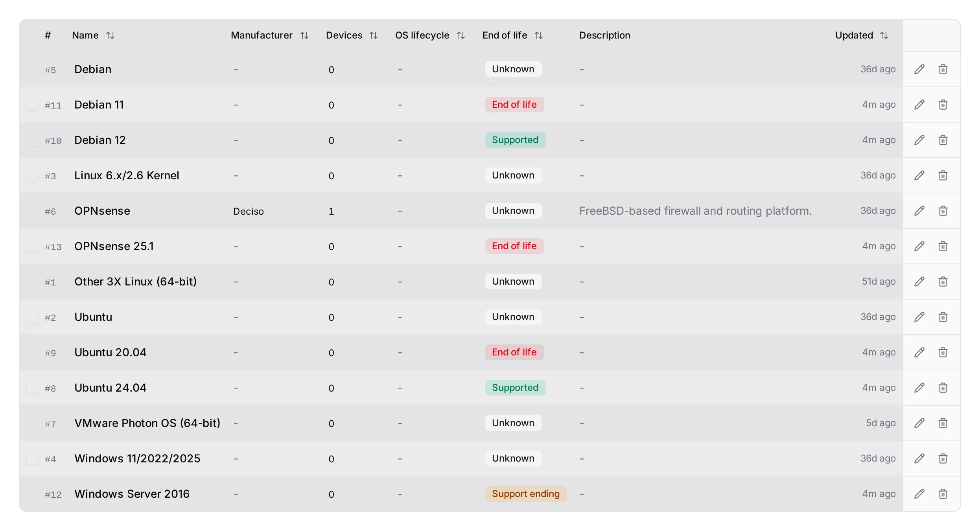Image resolution: width=980 pixels, height=530 pixels.
Task: Edit Other 3X Linux (64-bit) entry
Action: pos(919,282)
